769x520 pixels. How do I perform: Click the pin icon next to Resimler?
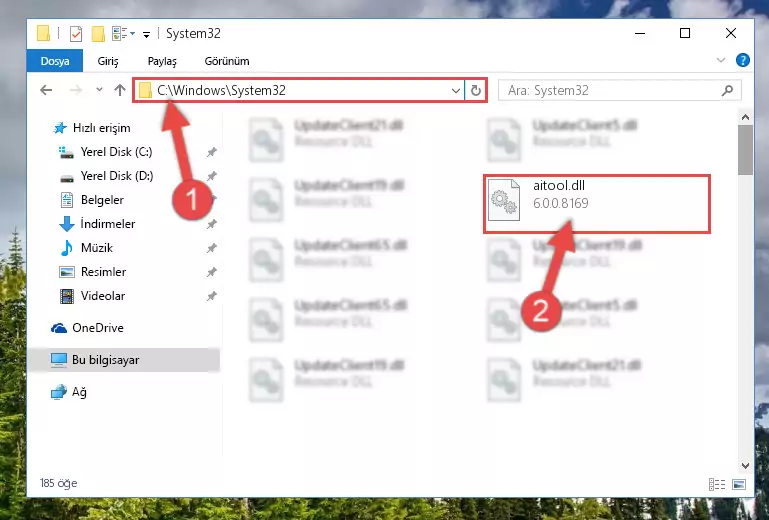click(x=211, y=272)
